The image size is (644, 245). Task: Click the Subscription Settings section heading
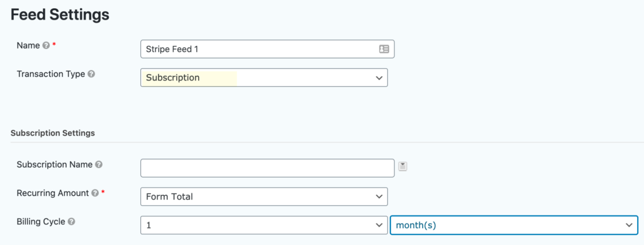pyautogui.click(x=53, y=133)
